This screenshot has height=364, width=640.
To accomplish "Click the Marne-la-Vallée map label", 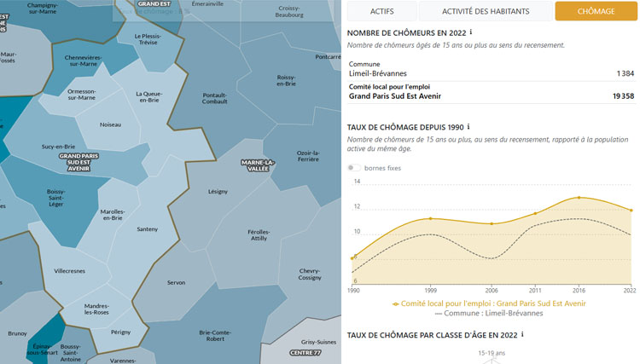I will [x=256, y=165].
